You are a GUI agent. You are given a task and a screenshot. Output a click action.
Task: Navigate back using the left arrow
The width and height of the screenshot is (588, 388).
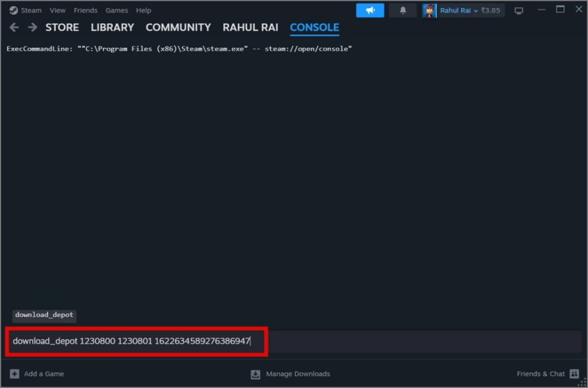pyautogui.click(x=14, y=26)
